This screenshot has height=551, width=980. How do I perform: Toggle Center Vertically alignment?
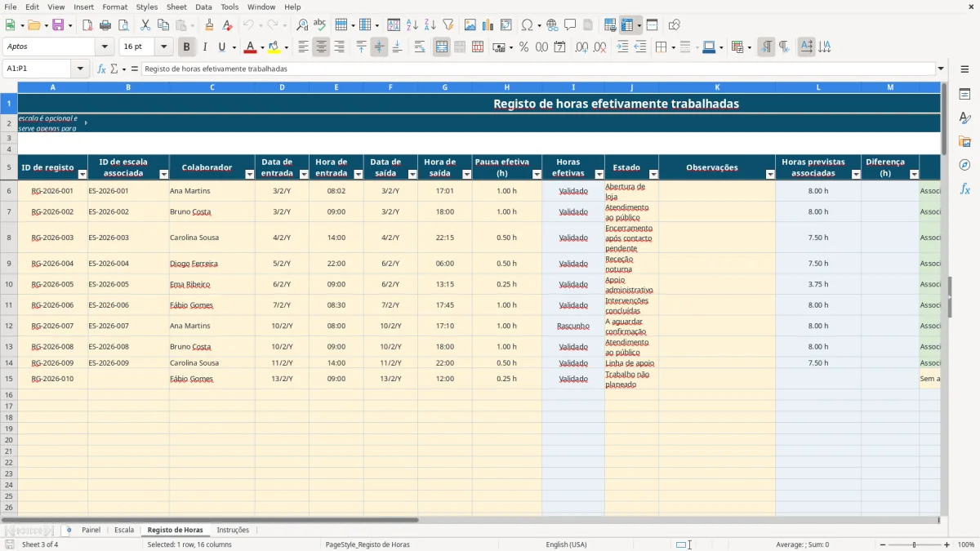tap(379, 47)
